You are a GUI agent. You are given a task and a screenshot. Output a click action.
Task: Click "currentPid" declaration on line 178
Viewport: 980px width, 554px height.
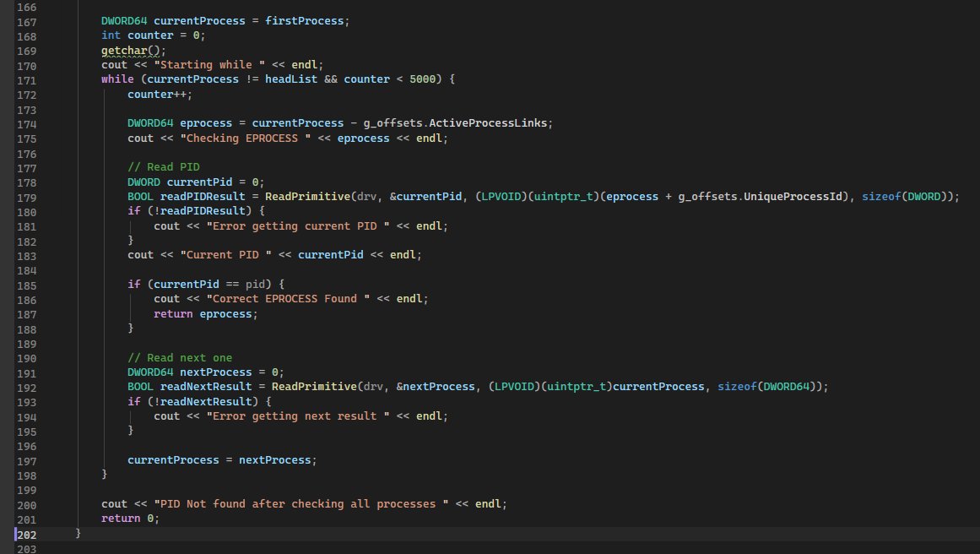point(199,182)
